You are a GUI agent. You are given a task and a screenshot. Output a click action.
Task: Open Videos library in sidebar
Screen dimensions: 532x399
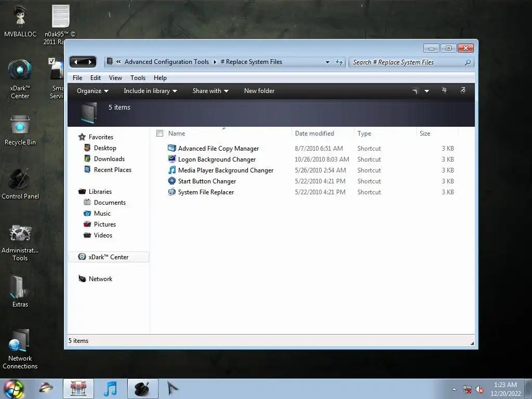103,235
